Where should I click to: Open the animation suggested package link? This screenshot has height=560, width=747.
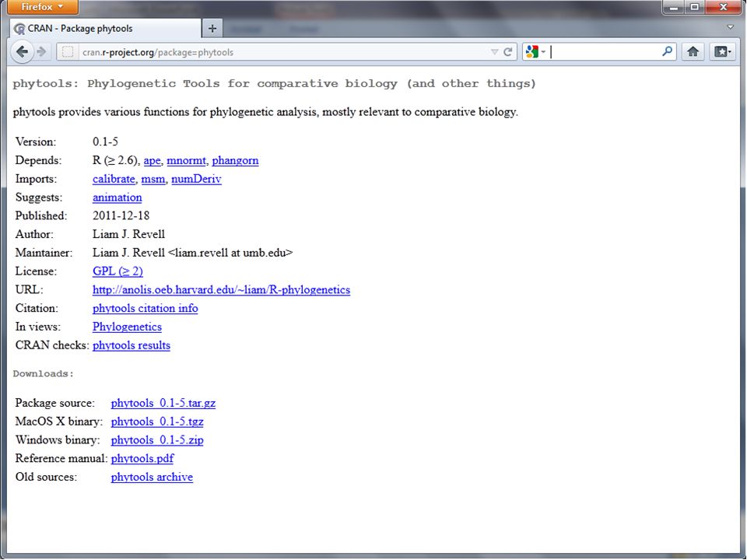[117, 198]
